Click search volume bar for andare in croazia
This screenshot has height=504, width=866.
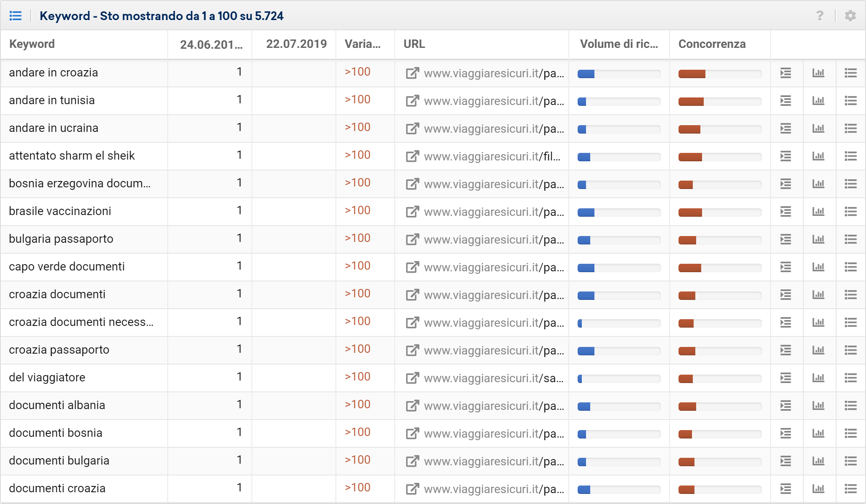619,74
